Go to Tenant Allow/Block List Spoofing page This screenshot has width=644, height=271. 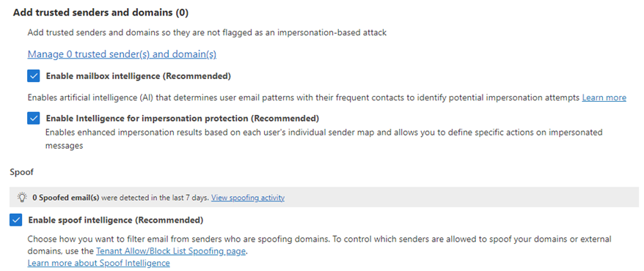171,251
